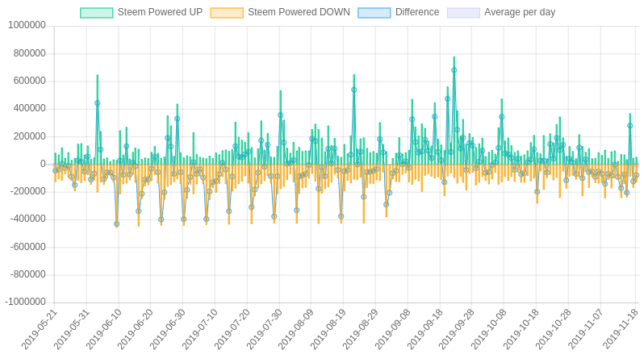Click the 2019-08-19 date label

pos(328,329)
